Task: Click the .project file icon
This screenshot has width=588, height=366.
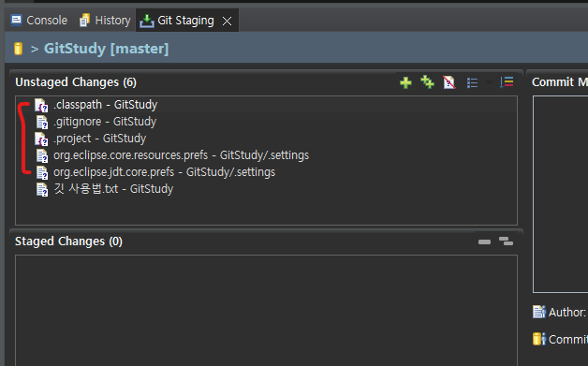Action: pos(41,139)
